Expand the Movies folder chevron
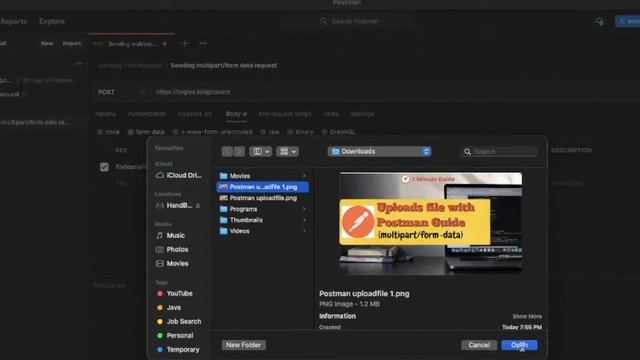The image size is (640, 360). coord(304,176)
